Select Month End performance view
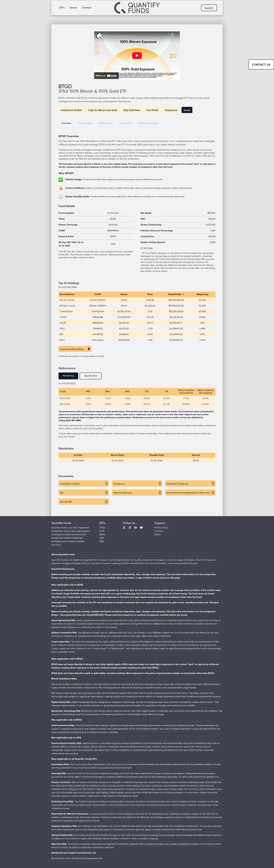The image size is (274, 868). pyautogui.click(x=68, y=376)
